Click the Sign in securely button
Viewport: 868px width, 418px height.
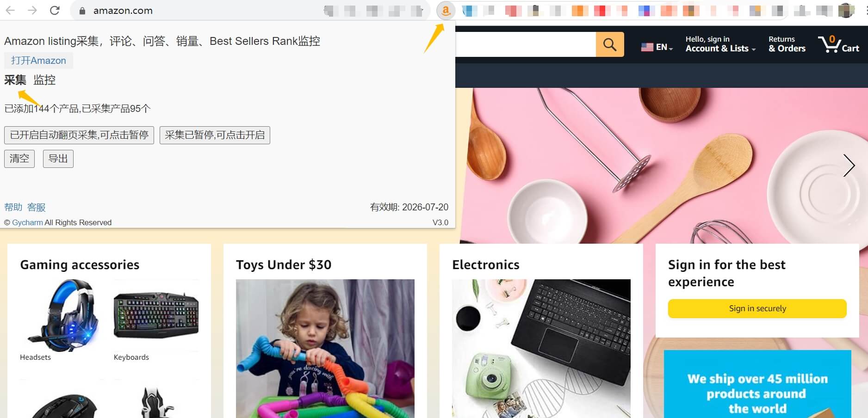click(757, 308)
